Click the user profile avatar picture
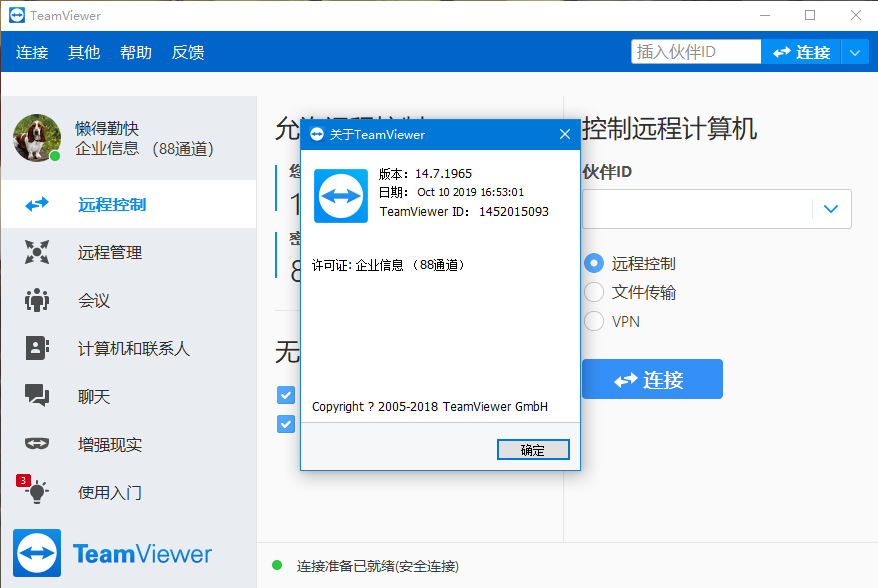This screenshot has height=588, width=878. pyautogui.click(x=37, y=137)
